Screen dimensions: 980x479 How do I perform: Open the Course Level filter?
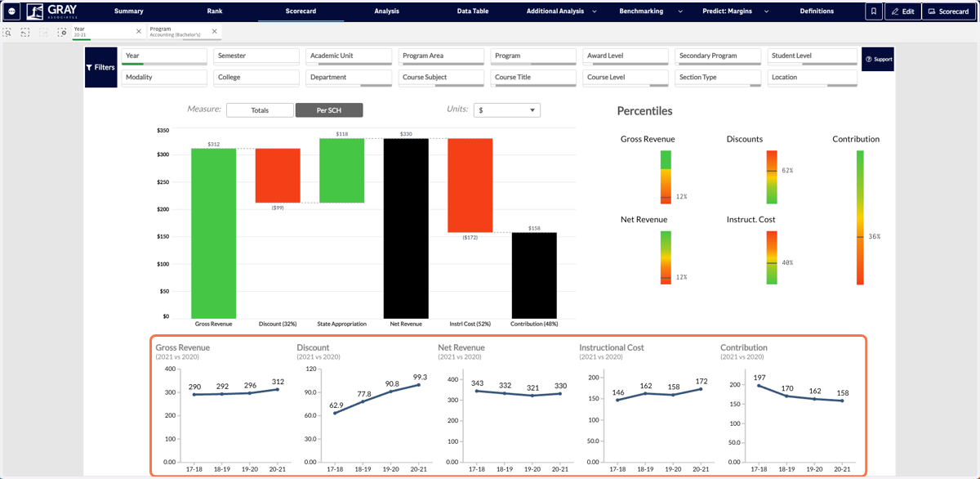(x=626, y=78)
